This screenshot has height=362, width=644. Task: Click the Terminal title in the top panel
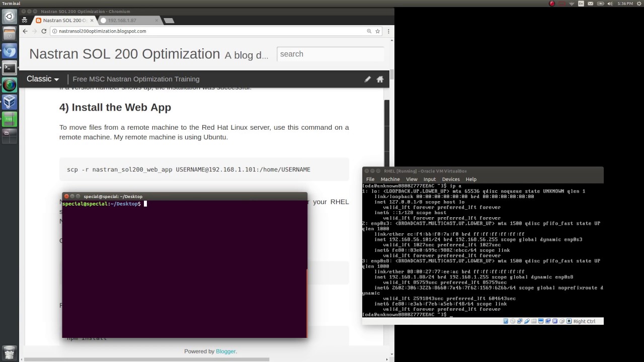(11, 4)
